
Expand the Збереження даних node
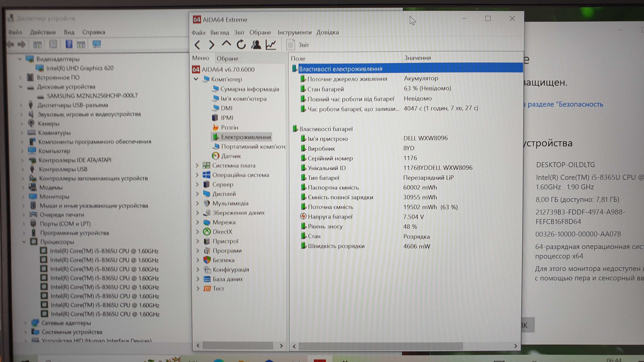point(197,213)
